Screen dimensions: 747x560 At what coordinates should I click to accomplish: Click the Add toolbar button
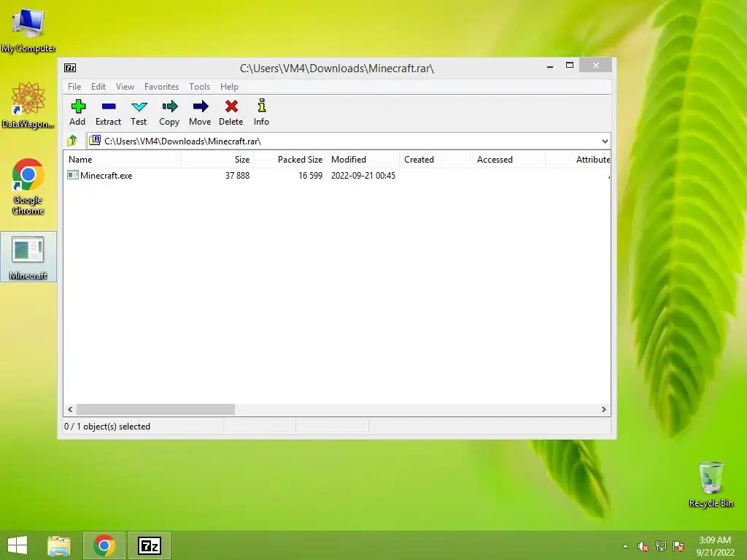point(77,112)
